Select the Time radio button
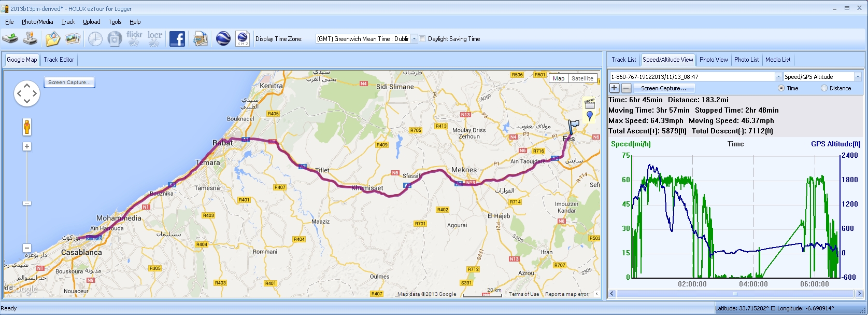This screenshot has width=868, height=315. coord(781,88)
